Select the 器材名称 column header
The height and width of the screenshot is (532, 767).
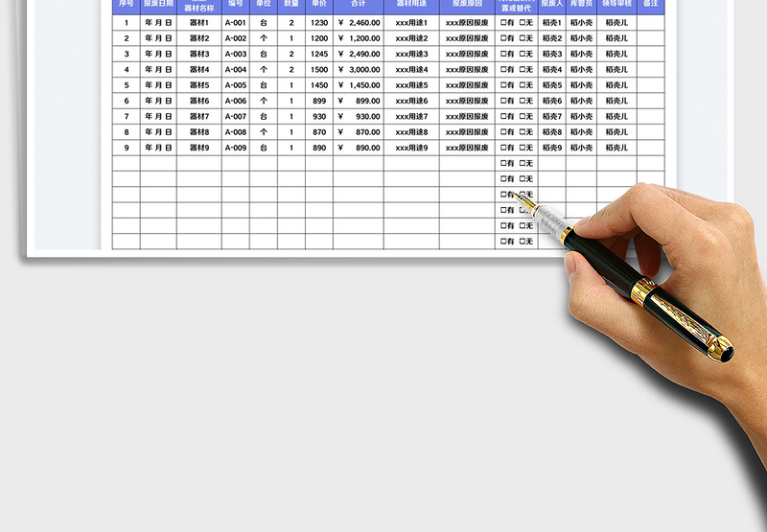(199, 6)
